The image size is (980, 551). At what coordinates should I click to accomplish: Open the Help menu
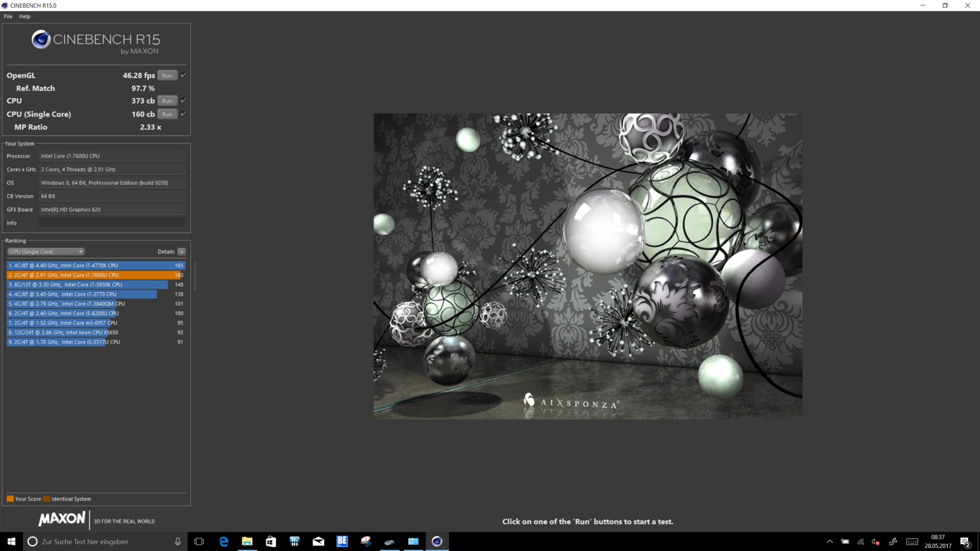[x=24, y=16]
